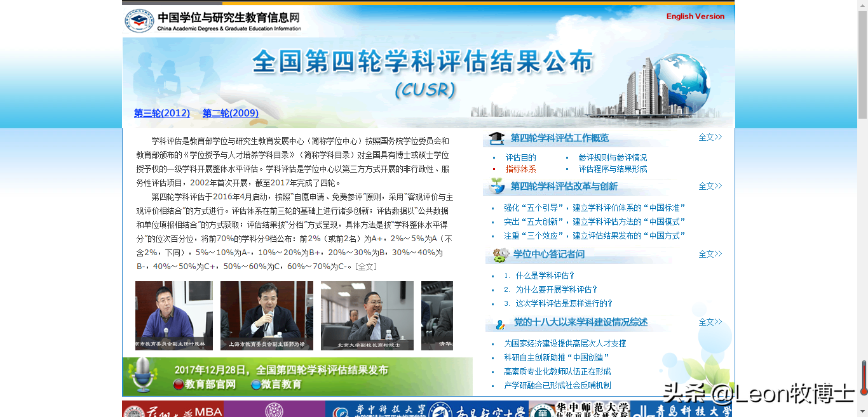
Task: Switch to the 第三轮(2012) tab
Action: tap(161, 113)
